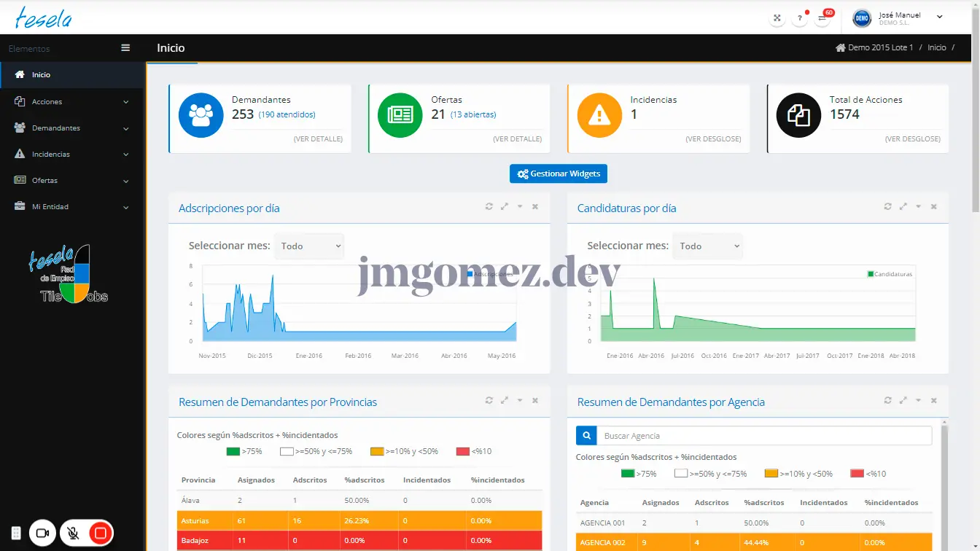This screenshot has width=980, height=551.
Task: Stop recording with the red button
Action: point(101,534)
